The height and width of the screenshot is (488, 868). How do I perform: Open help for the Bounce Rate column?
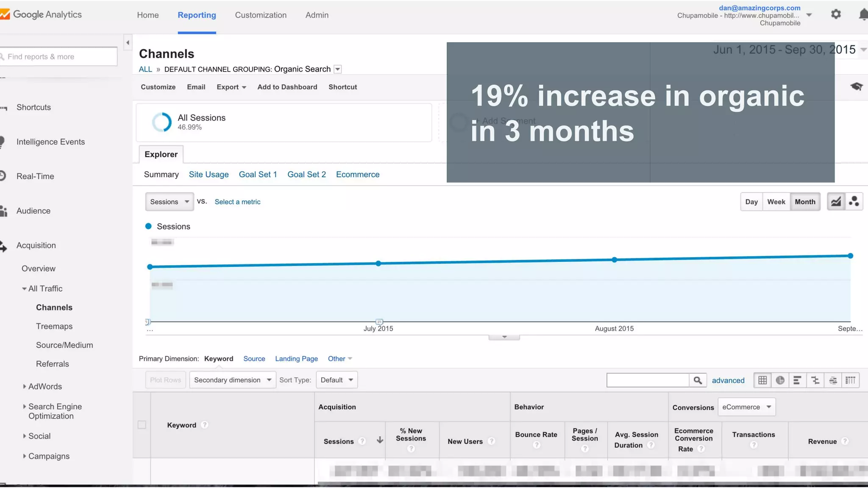(x=537, y=445)
